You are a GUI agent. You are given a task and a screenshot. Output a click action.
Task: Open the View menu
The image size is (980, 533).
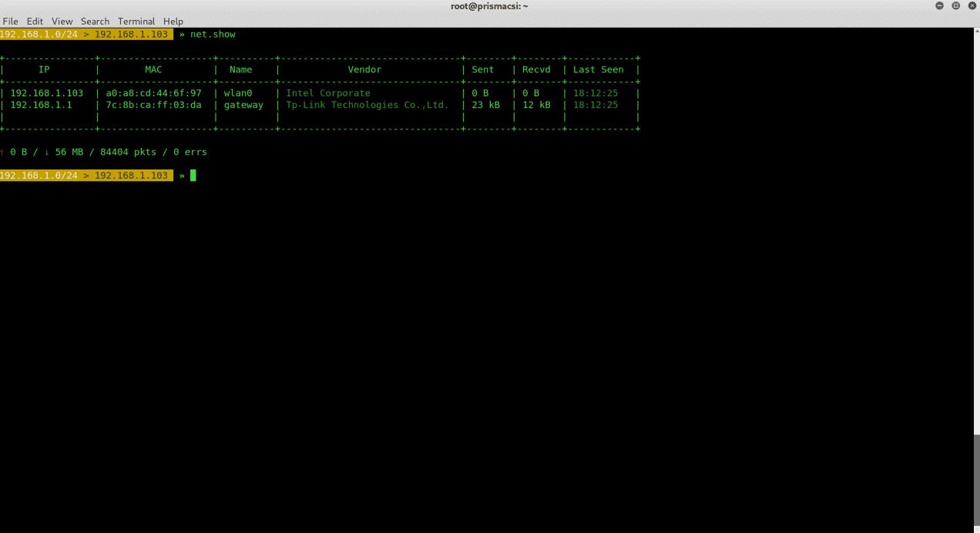coord(62,21)
